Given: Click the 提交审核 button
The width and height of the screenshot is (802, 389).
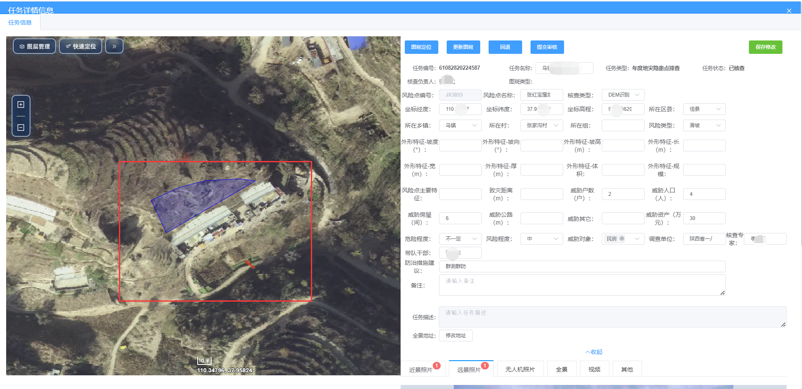Looking at the screenshot, I should pos(547,47).
